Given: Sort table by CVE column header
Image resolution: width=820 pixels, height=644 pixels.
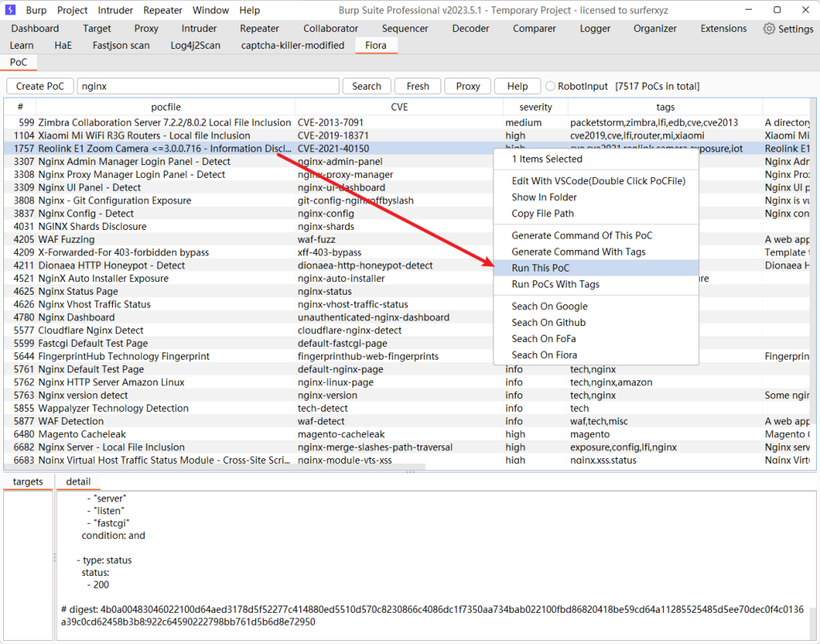Looking at the screenshot, I should 399,107.
